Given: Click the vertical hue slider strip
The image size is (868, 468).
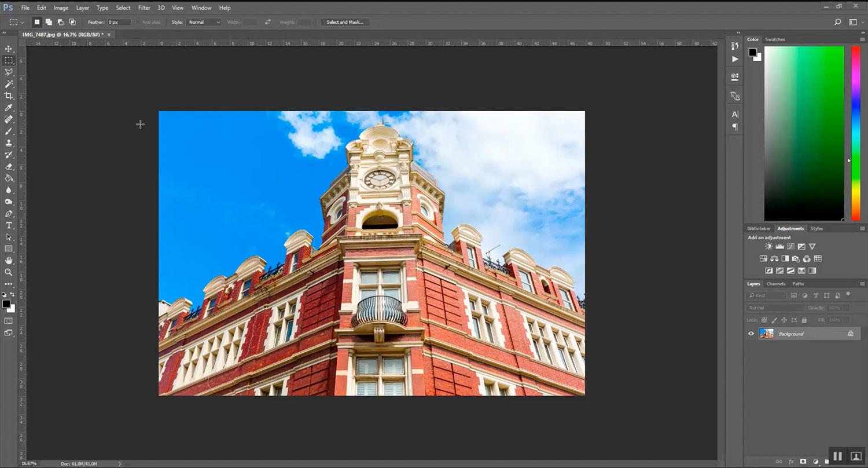Looking at the screenshot, I should (x=856, y=133).
